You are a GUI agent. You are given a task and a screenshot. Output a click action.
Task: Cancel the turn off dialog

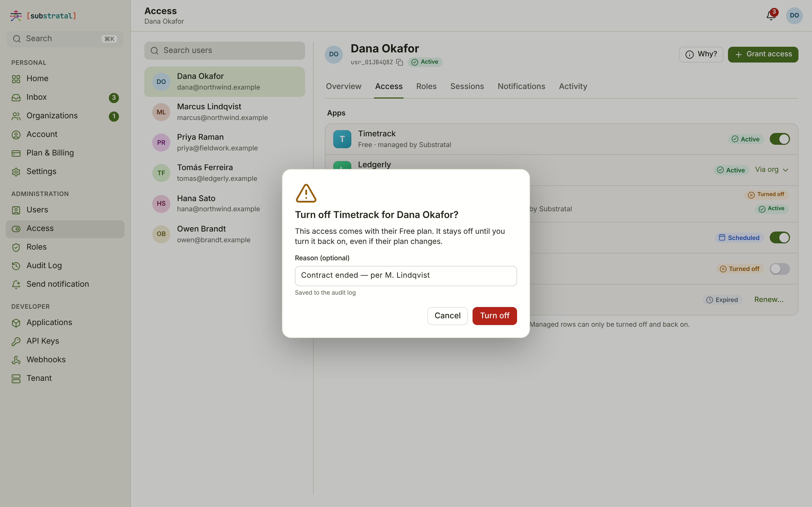tap(447, 316)
